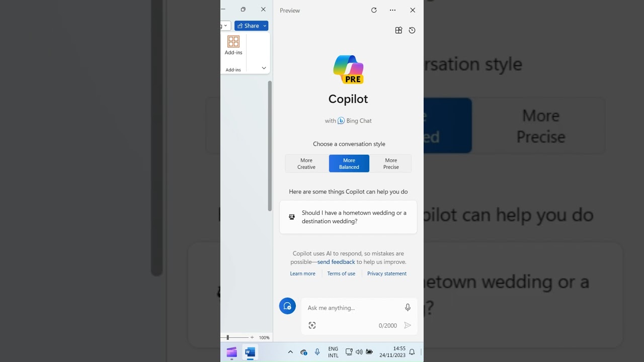Open the Add-ins button in Word ribbon

point(233,45)
